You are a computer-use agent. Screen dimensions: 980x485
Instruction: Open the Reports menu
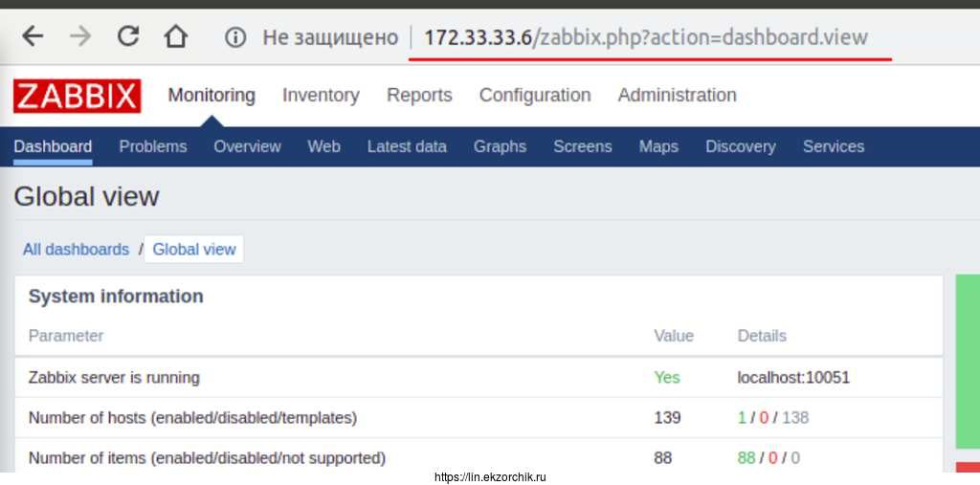click(x=419, y=95)
